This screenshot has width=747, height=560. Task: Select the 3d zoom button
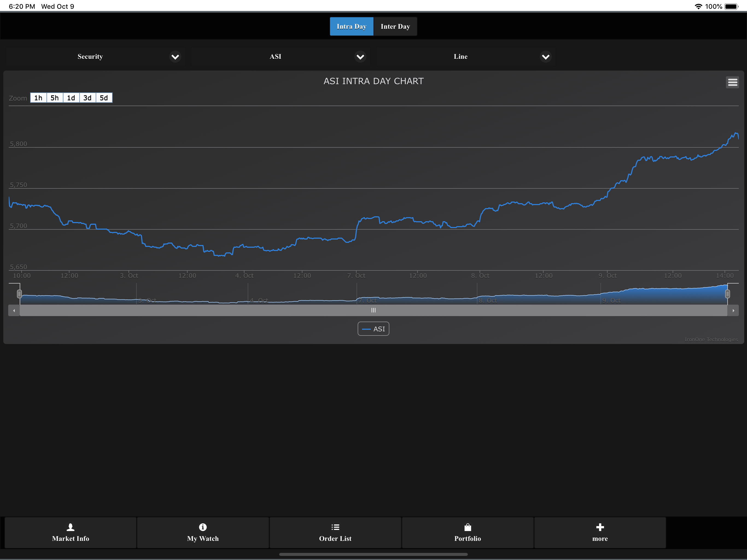coord(87,98)
